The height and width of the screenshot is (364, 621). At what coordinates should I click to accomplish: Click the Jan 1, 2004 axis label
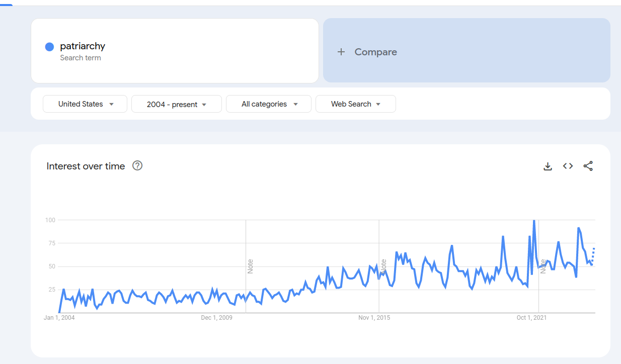(59, 318)
